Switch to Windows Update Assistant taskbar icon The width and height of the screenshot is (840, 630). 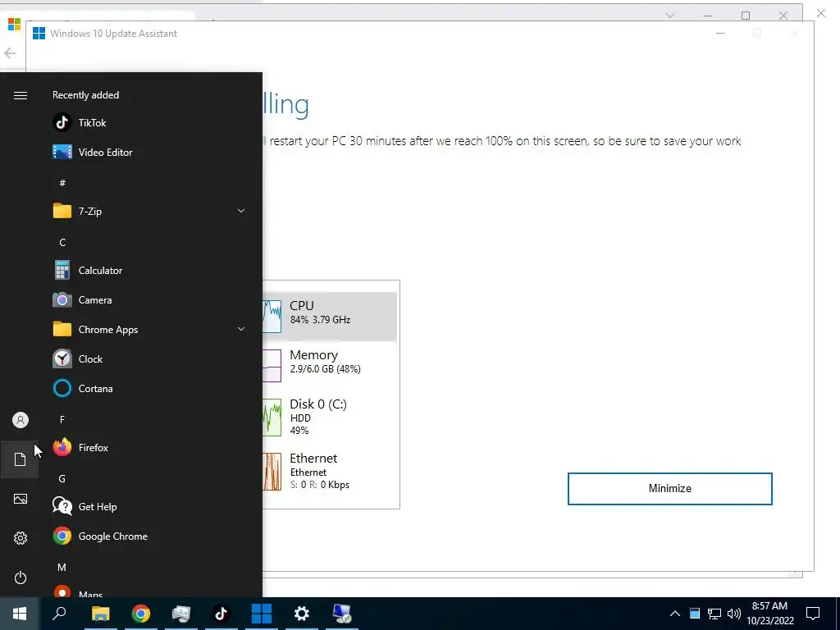pos(262,614)
